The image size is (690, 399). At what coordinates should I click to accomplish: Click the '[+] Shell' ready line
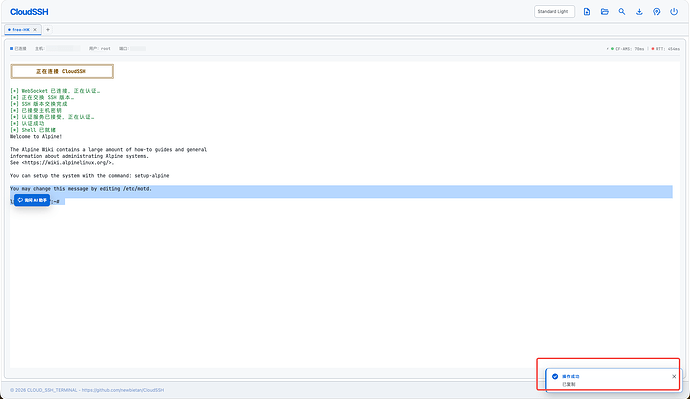coord(33,130)
